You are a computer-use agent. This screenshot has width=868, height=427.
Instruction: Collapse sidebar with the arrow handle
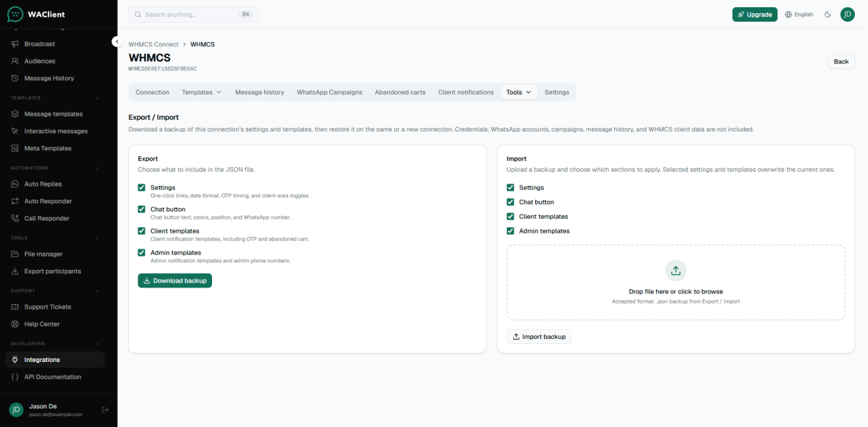[116, 42]
